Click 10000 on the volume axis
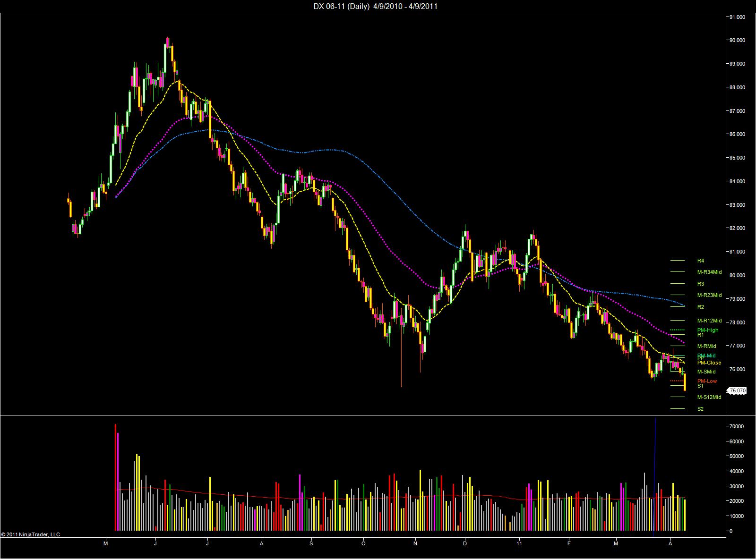The image size is (756, 559). point(737,516)
